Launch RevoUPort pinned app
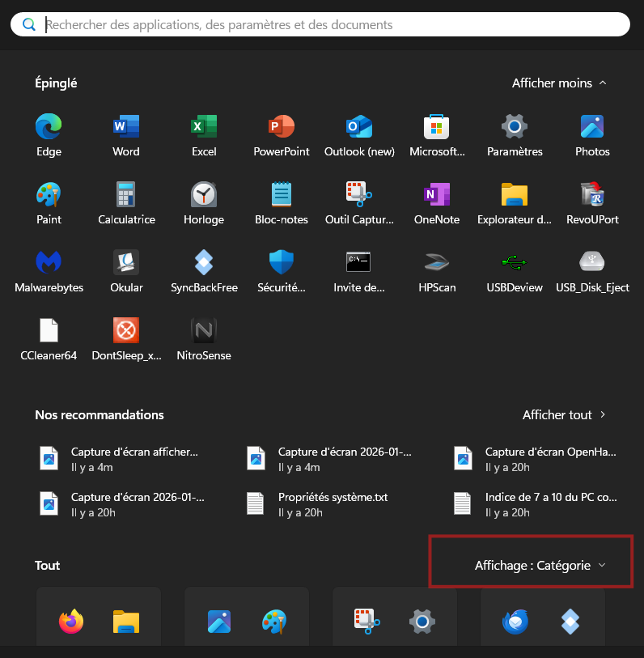Image resolution: width=644 pixels, height=658 pixels. click(592, 203)
